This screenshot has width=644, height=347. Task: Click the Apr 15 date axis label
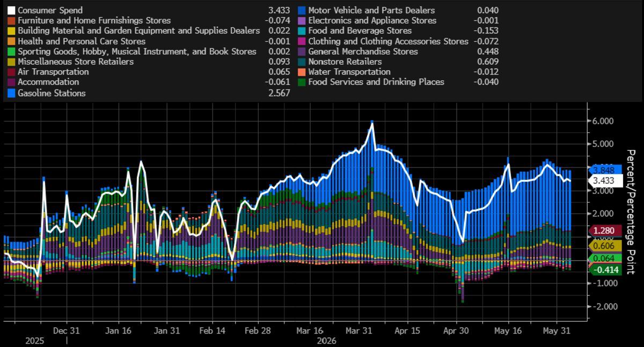pyautogui.click(x=407, y=330)
